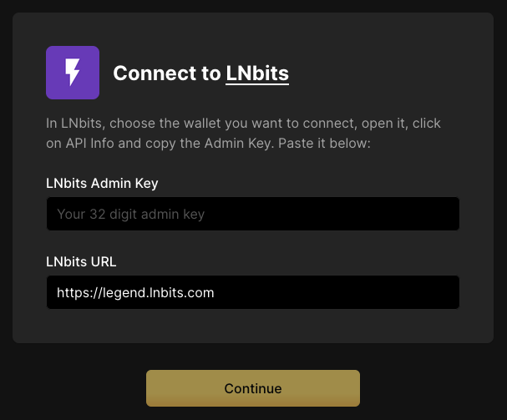Place cursor in the https://legend.lnbits.com text
This screenshot has width=507, height=420.
tap(135, 293)
